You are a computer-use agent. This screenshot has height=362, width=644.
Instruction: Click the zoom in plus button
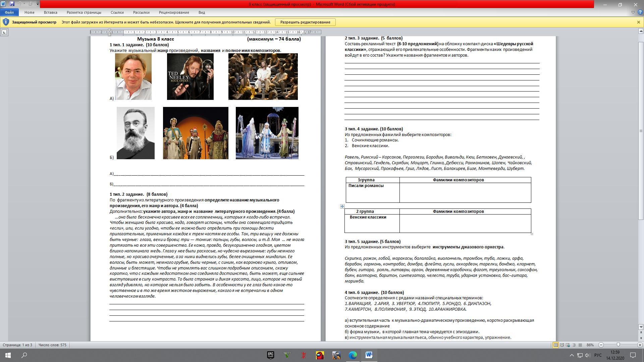pos(640,345)
